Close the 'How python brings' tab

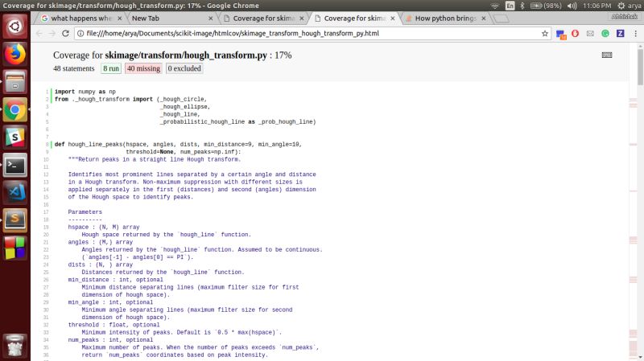[x=484, y=18]
